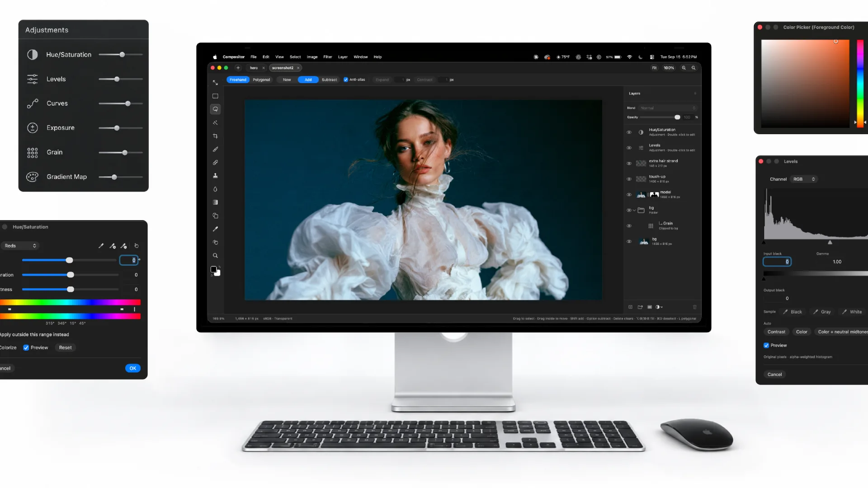Select the Zoom magnifier tool in the toolbar

(x=215, y=256)
